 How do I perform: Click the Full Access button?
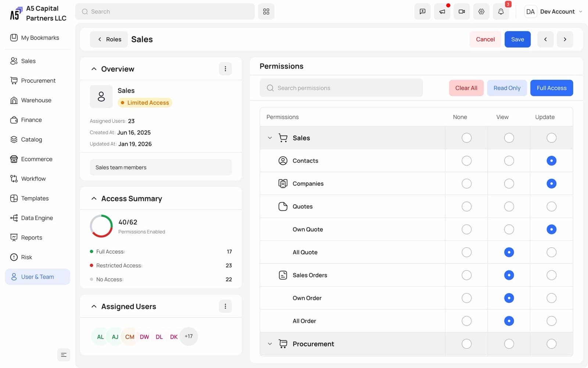click(551, 88)
